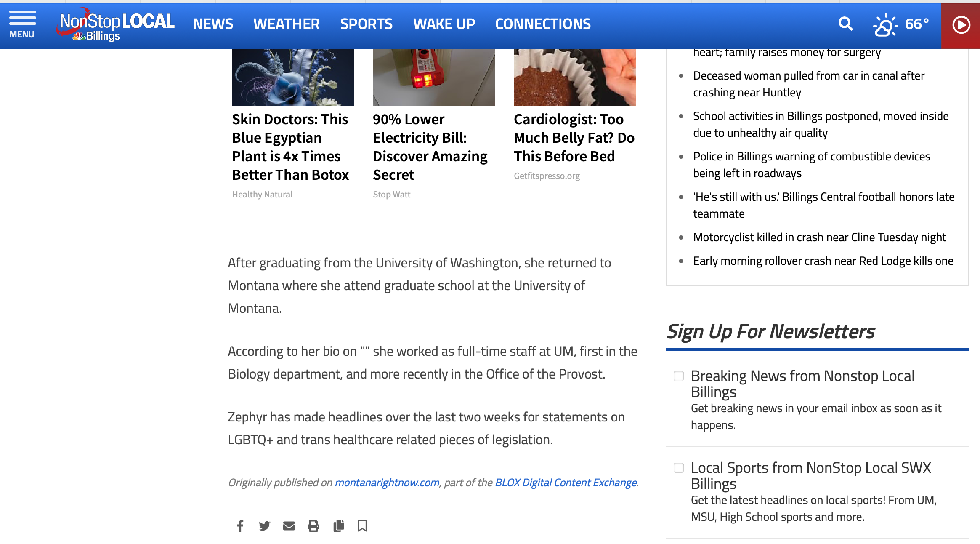Viewport: 980px width, 544px height.
Task: Open the NEWS menu
Action: coord(213,24)
